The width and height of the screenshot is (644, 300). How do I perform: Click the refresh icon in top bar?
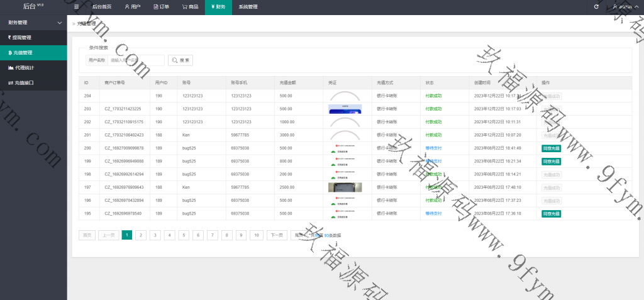[x=596, y=7]
